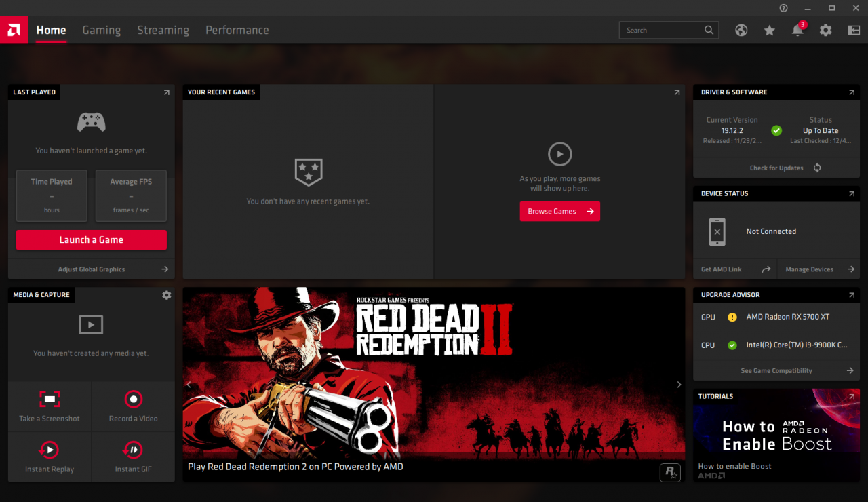Click the play circle icon above Browse Games

click(x=559, y=154)
